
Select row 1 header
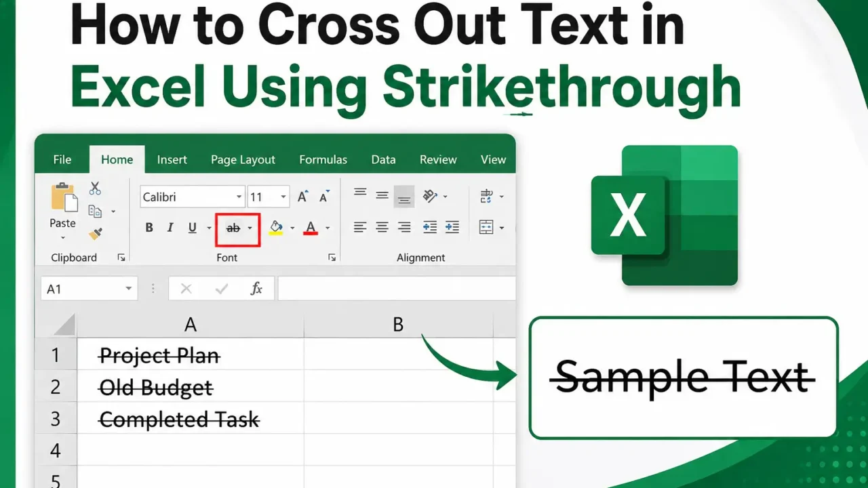click(56, 355)
